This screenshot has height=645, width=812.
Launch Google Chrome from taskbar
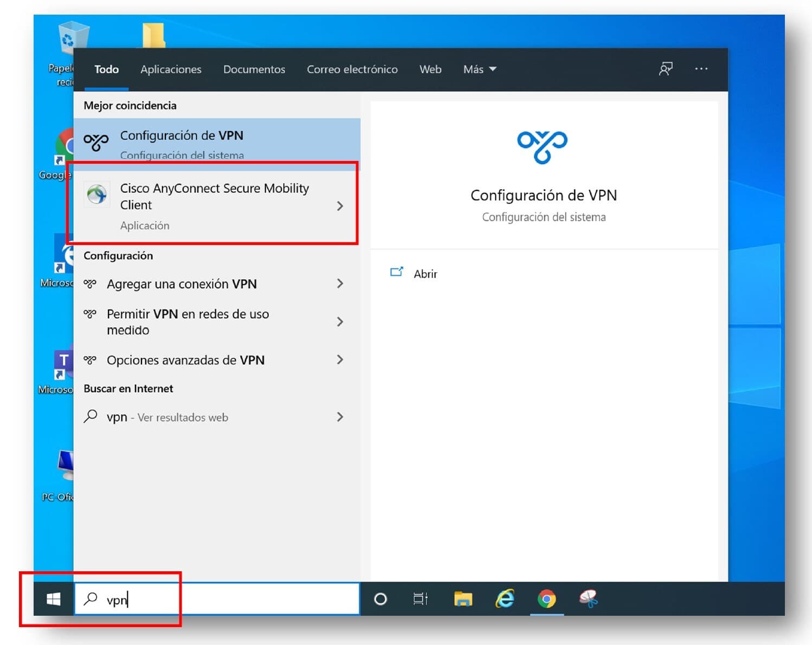point(546,599)
